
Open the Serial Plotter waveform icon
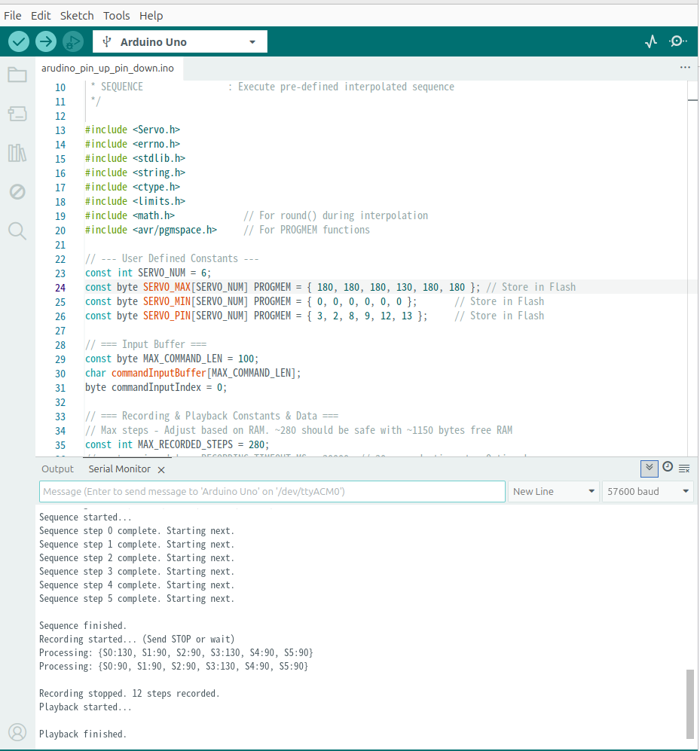[x=651, y=41]
